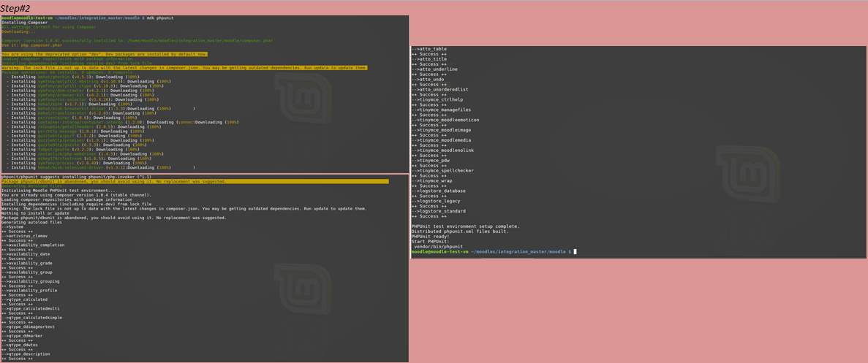The image size is (868, 363).
Task: Click 'PHPUnit test environment setup complete.' line
Action: [x=466, y=226]
